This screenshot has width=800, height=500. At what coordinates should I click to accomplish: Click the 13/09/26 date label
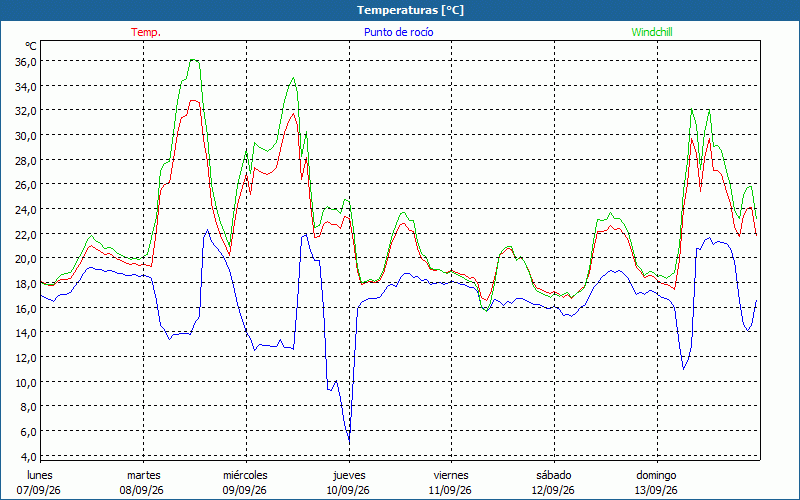[x=656, y=490]
